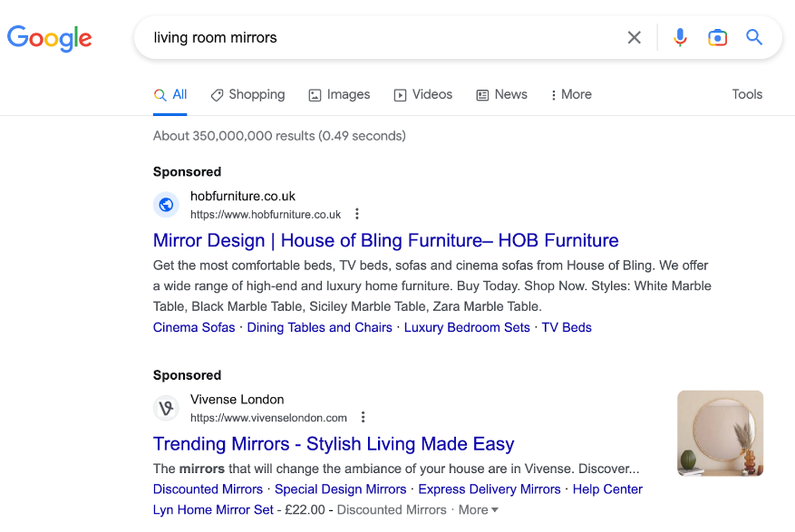Image resolution: width=795 pixels, height=532 pixels.
Task: Click the About 350,000,000 results text
Action: click(x=279, y=136)
